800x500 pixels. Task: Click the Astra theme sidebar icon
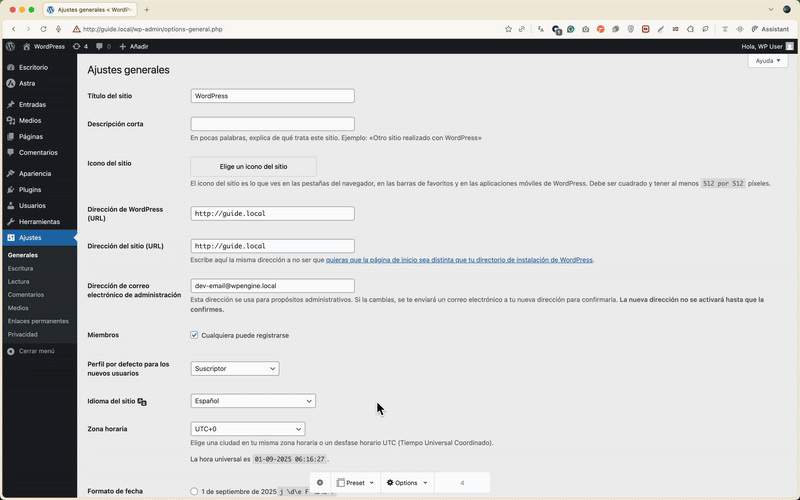click(10, 83)
